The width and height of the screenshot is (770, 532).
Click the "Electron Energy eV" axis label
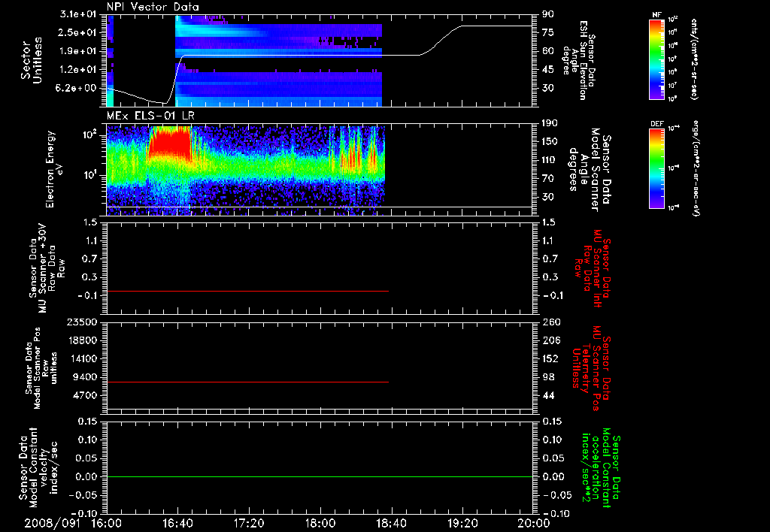coord(54,169)
